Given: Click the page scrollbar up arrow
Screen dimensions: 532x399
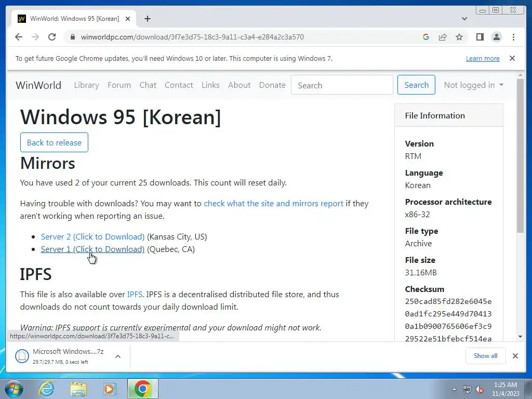Looking at the screenshot, I should point(521,75).
